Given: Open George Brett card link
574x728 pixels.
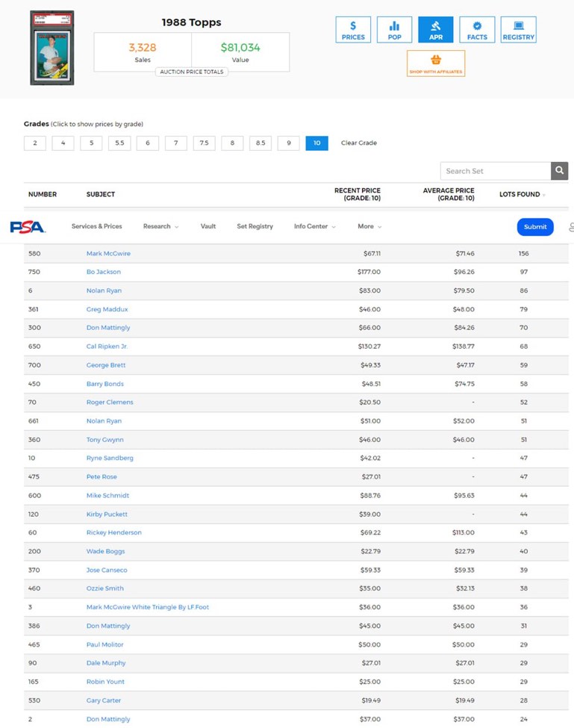Looking at the screenshot, I should [x=106, y=365].
